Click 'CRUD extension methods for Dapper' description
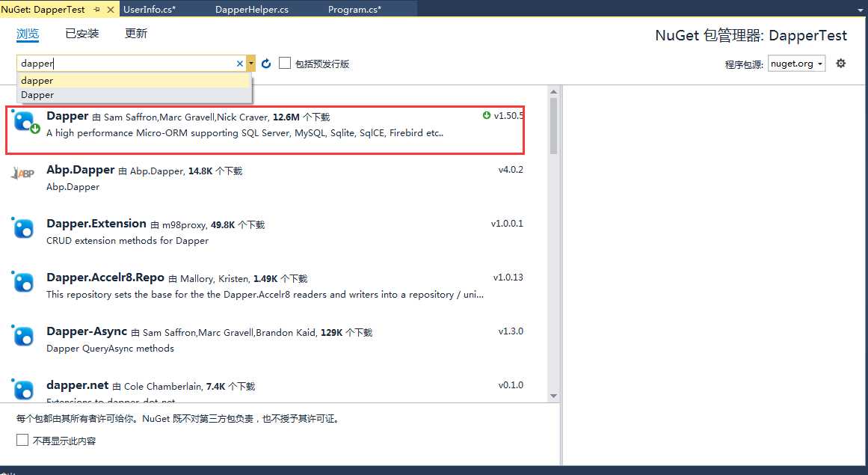 click(x=127, y=241)
